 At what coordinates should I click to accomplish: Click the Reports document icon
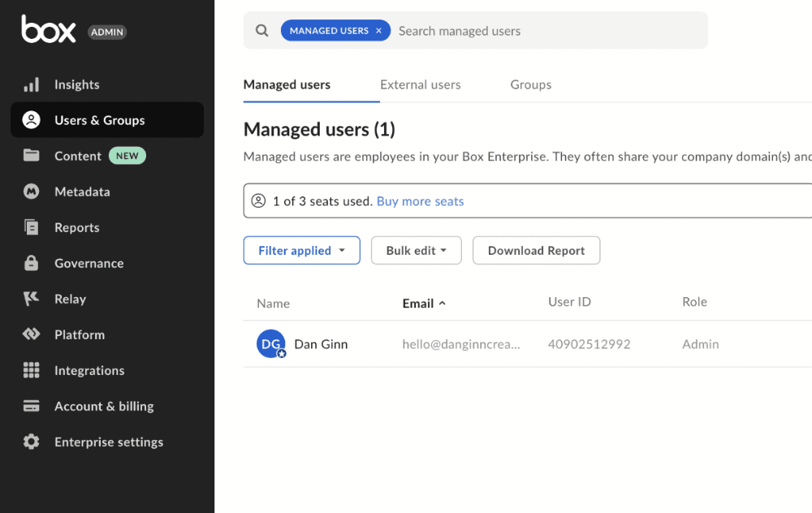[x=31, y=227]
